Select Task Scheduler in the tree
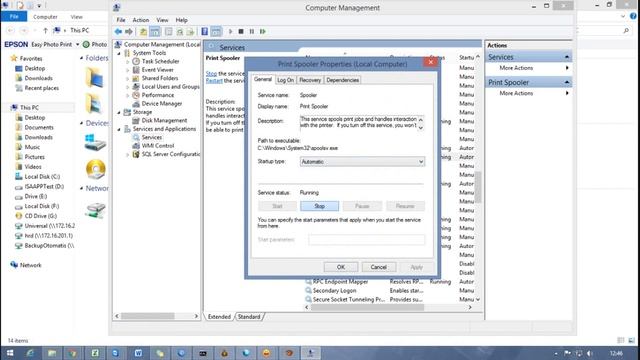640x360 pixels. coord(160,61)
